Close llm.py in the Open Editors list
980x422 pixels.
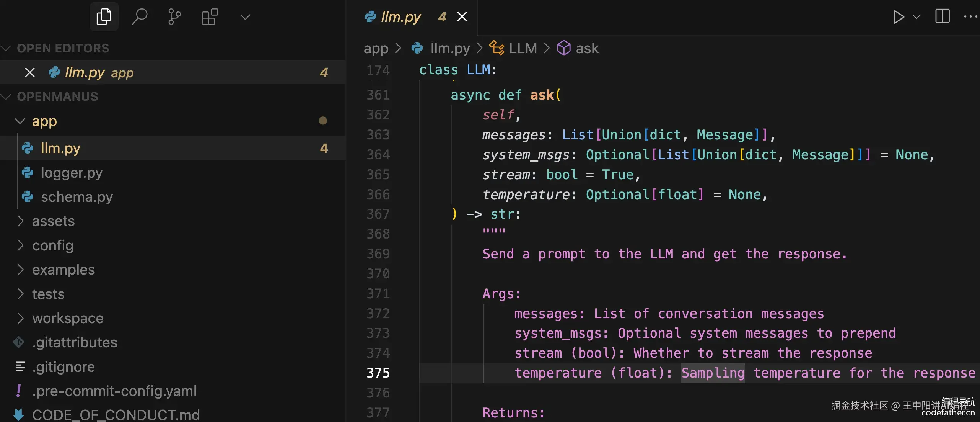click(30, 72)
